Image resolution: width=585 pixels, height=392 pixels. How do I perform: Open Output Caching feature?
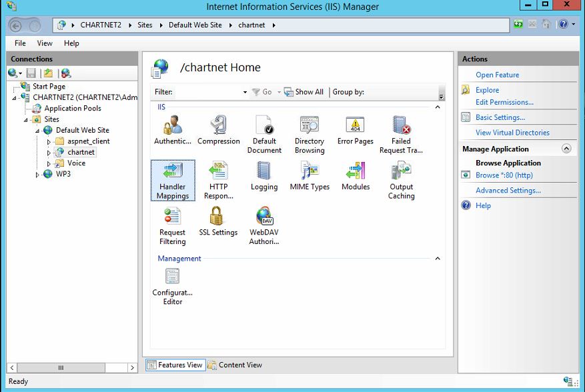pyautogui.click(x=402, y=181)
